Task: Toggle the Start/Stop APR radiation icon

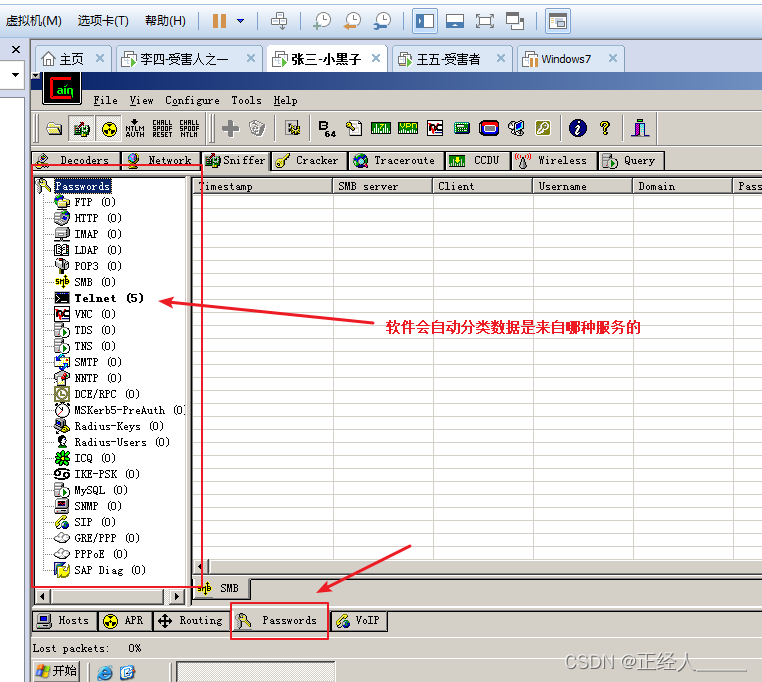Action: point(109,128)
